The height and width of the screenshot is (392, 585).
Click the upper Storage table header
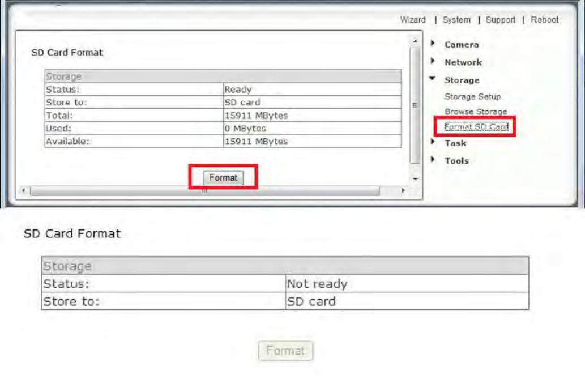tap(223, 76)
